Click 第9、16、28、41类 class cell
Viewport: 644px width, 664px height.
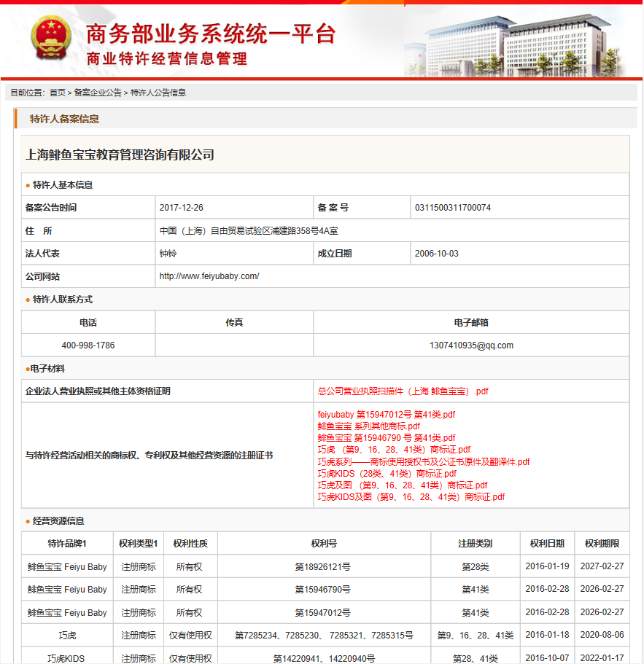click(476, 635)
